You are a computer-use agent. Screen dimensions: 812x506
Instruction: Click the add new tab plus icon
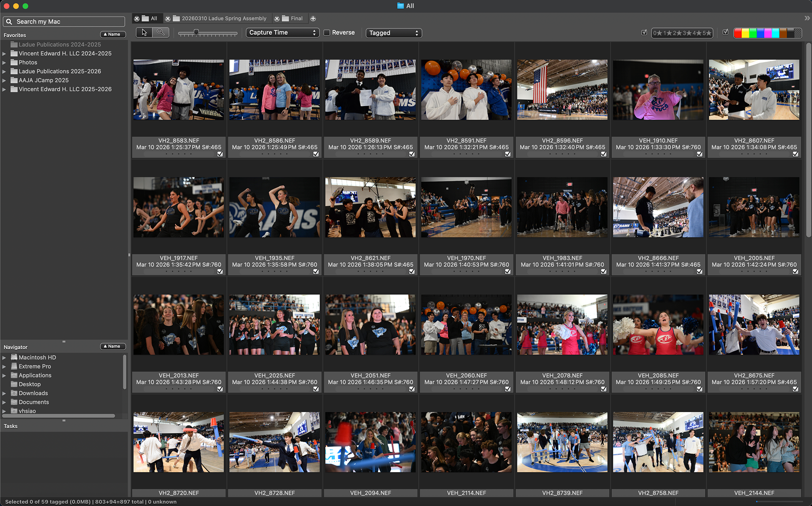coord(313,19)
